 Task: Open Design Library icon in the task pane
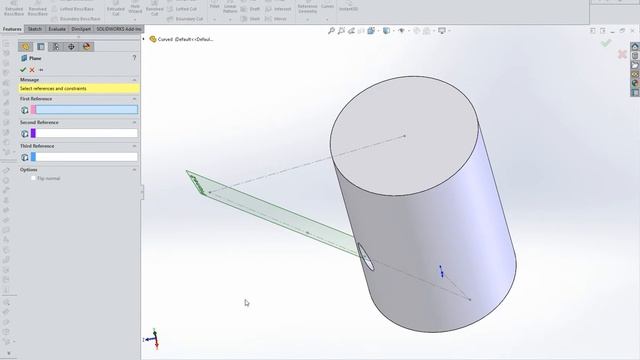pos(635,56)
